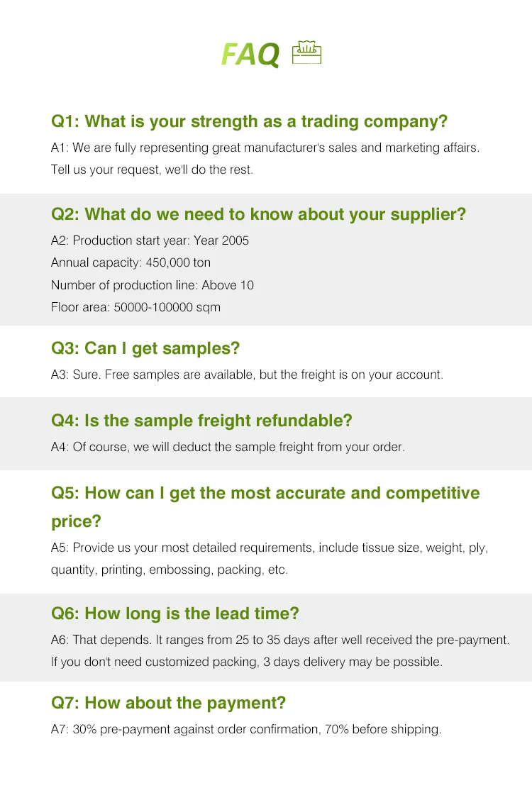Select the Q1 trading company strength question
532x805 pixels.
[x=249, y=121]
